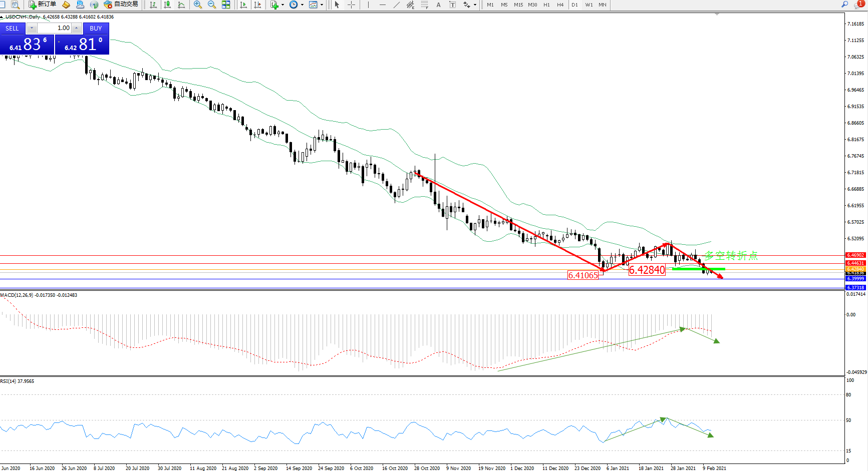Tile chart windows using the grid icon
Viewport: 868px width, 471px height.
pyautogui.click(x=226, y=5)
